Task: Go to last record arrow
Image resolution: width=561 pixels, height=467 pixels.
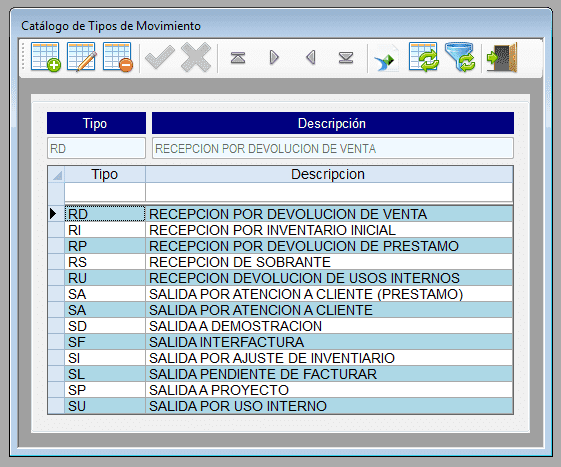Action: [346, 57]
